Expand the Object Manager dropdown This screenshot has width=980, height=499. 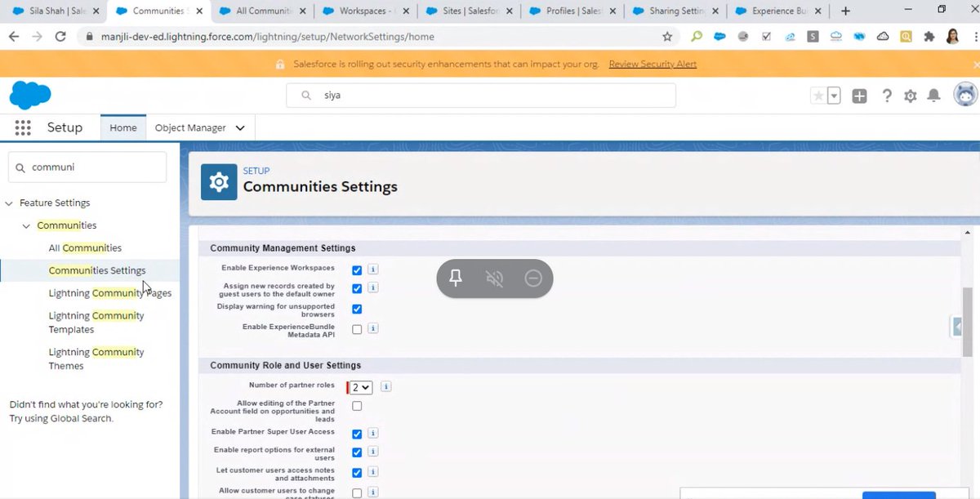(239, 127)
